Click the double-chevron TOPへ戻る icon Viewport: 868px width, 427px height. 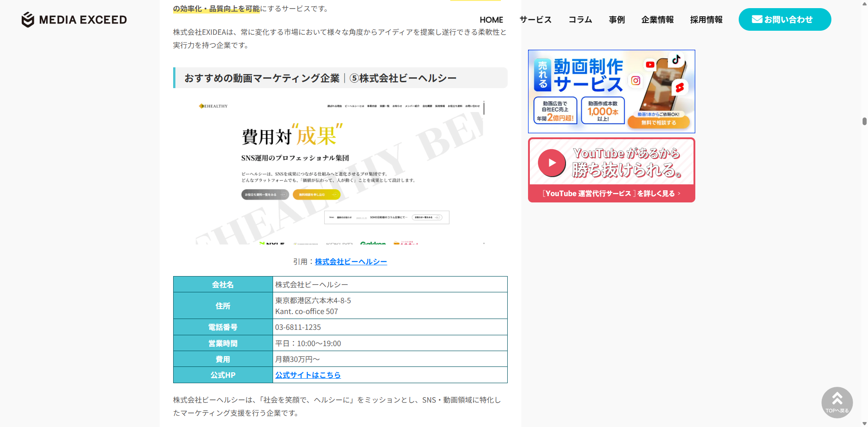(x=837, y=398)
